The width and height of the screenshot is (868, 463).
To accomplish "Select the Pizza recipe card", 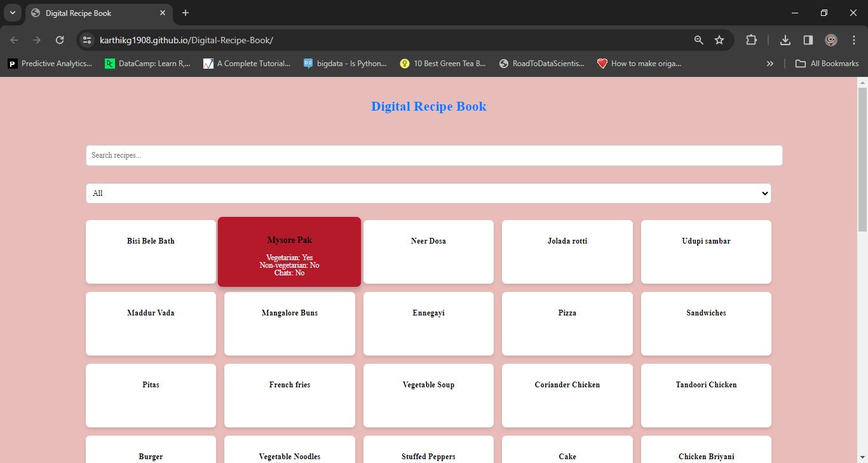I will tap(567, 324).
